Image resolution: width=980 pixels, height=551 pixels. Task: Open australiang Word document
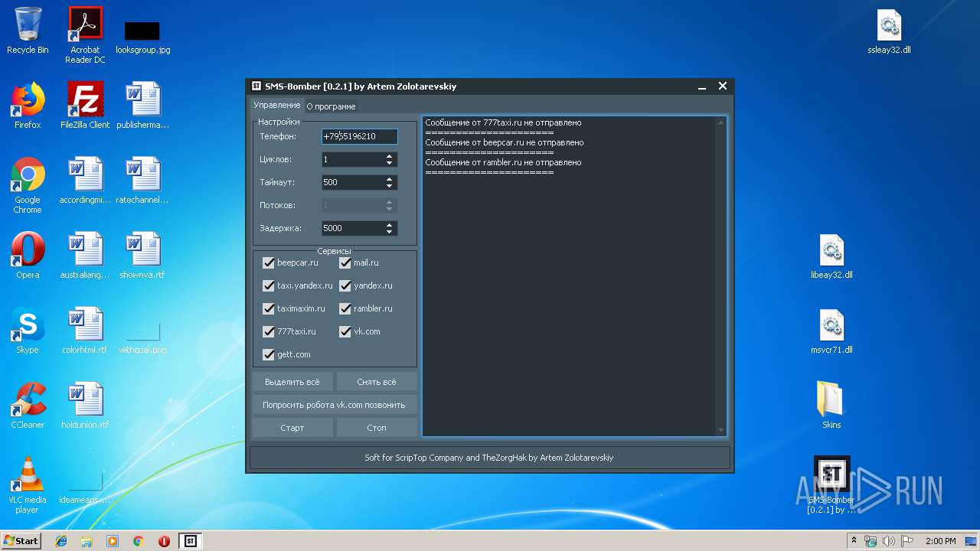85,256
